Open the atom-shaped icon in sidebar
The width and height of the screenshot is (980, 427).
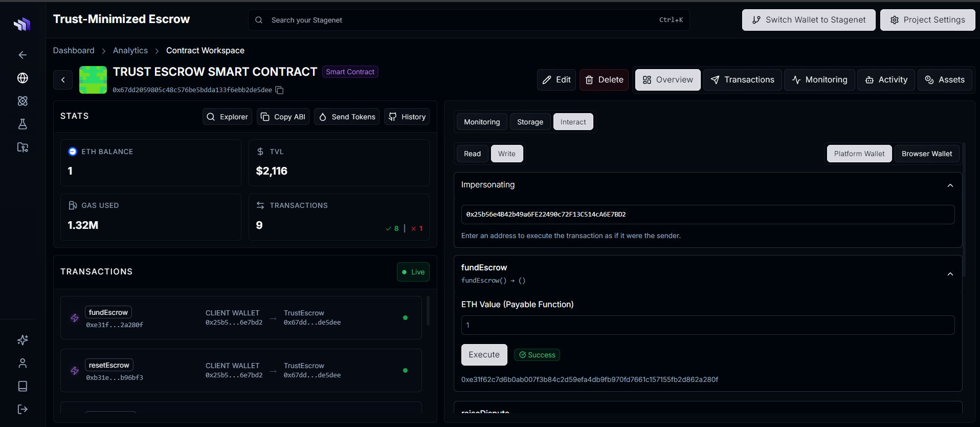(23, 101)
